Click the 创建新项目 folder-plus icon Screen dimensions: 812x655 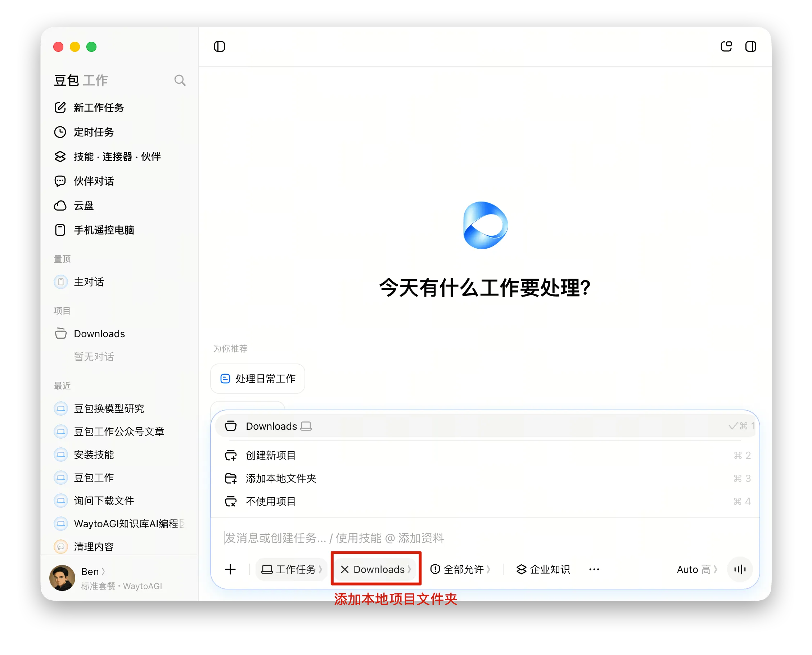231,455
